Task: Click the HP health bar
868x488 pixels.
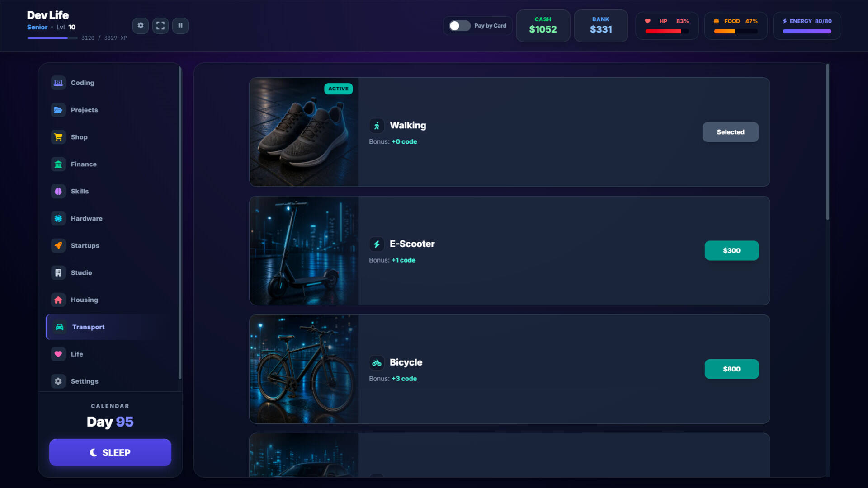Action: 667,31
